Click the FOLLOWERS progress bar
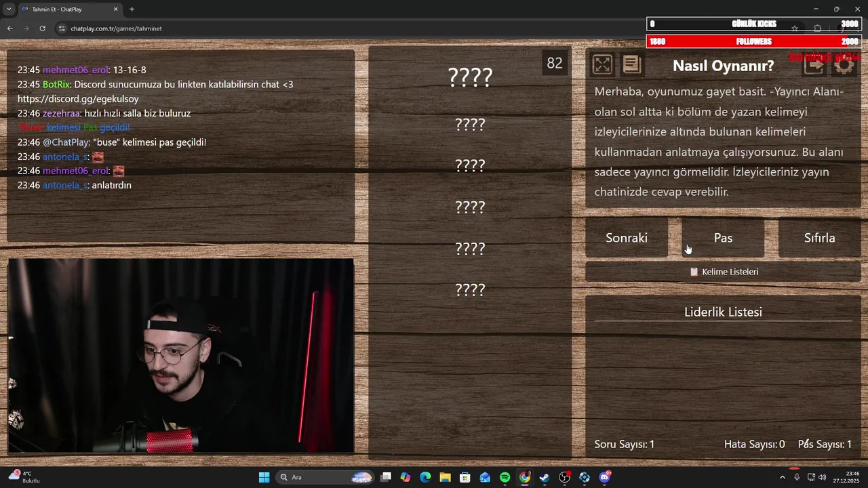This screenshot has width=868, height=488. [754, 41]
